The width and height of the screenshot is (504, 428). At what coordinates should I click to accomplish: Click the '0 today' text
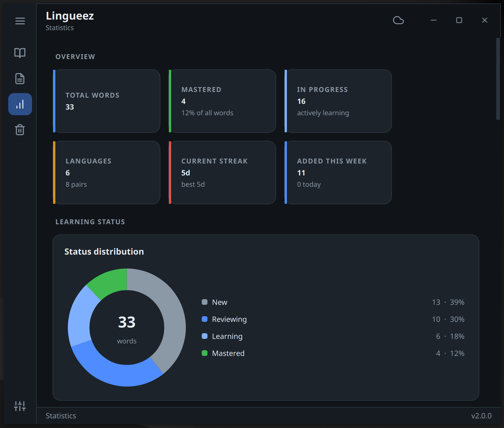click(x=309, y=184)
